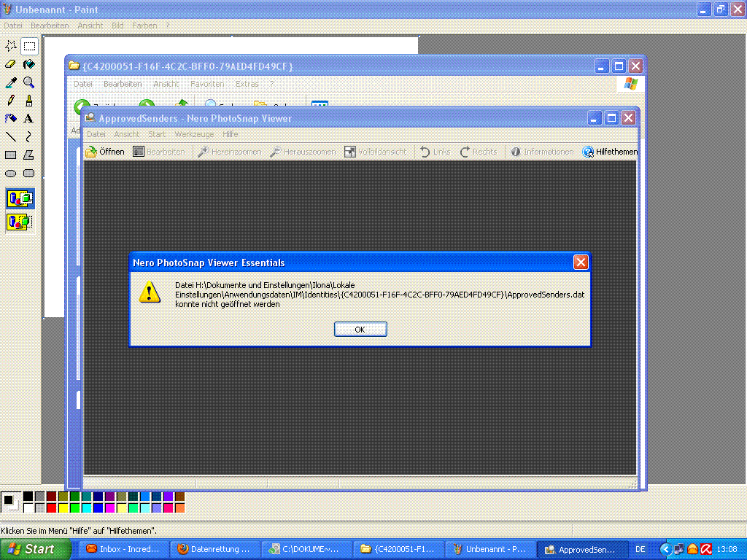Select the Curve tool in Paint
This screenshot has height=560, width=747.
coord(29,136)
